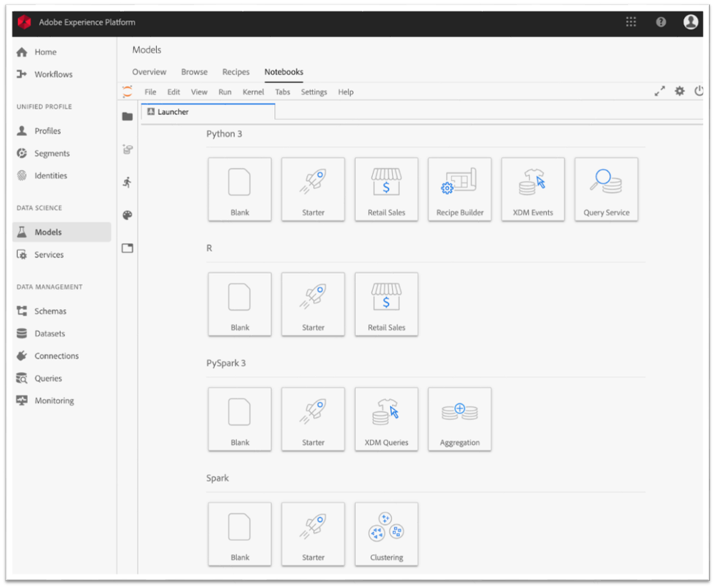
Task: Switch to the Recipes tab
Action: tap(235, 72)
